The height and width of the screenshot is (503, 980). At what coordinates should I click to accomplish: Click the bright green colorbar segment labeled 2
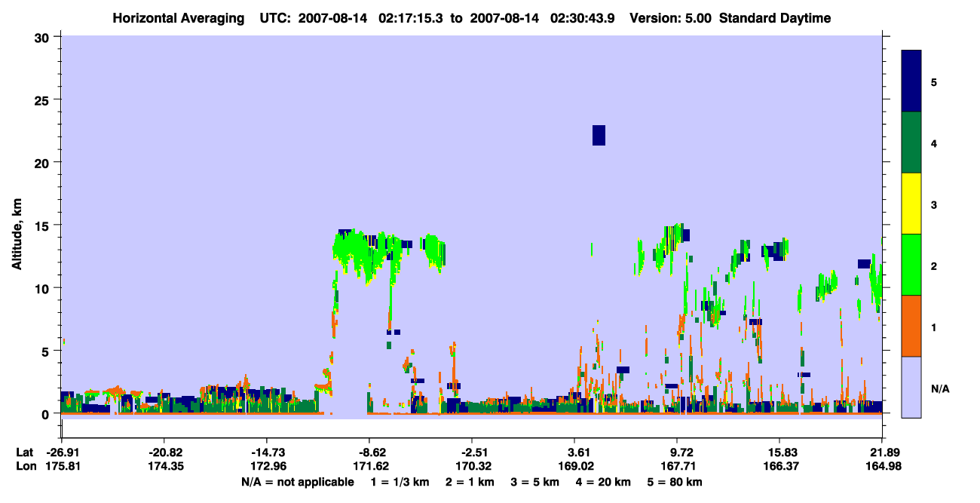tap(911, 265)
